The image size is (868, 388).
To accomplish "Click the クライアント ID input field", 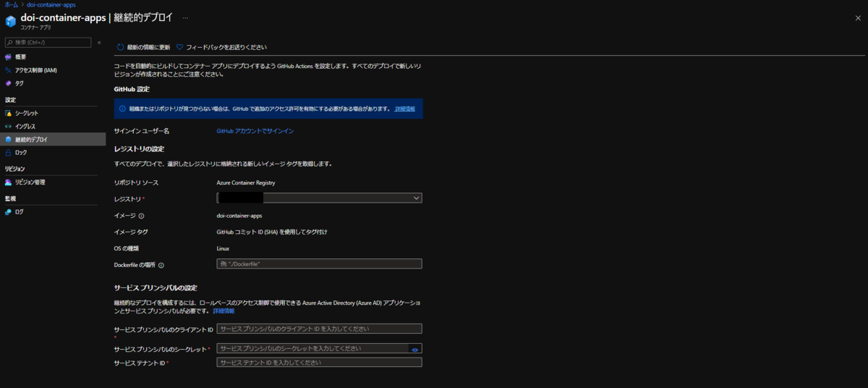I will click(319, 329).
